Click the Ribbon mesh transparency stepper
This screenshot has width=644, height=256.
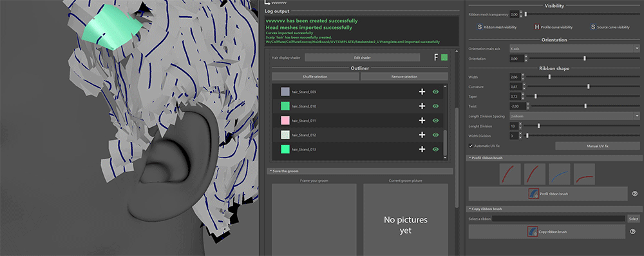(x=521, y=14)
